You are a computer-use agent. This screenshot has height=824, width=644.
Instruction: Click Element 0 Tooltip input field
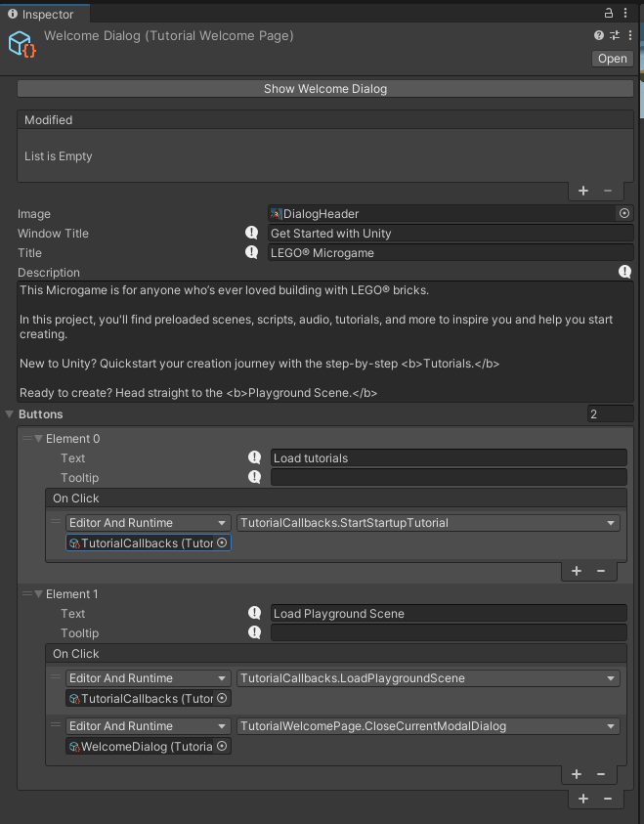tap(449, 477)
